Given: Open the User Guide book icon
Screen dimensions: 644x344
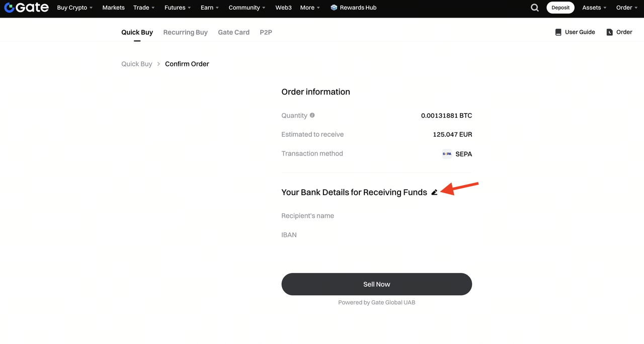Looking at the screenshot, I should click(558, 32).
